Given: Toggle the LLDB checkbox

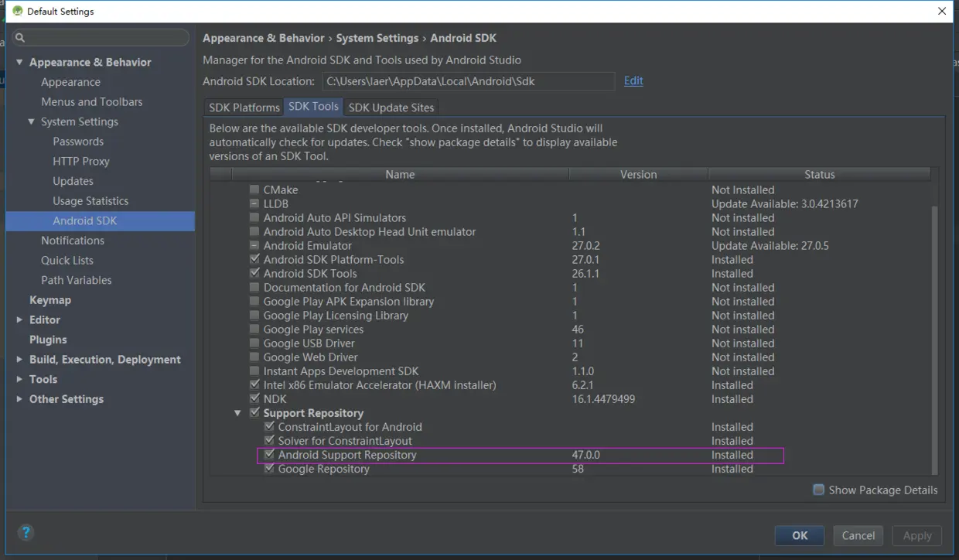Looking at the screenshot, I should [x=254, y=203].
